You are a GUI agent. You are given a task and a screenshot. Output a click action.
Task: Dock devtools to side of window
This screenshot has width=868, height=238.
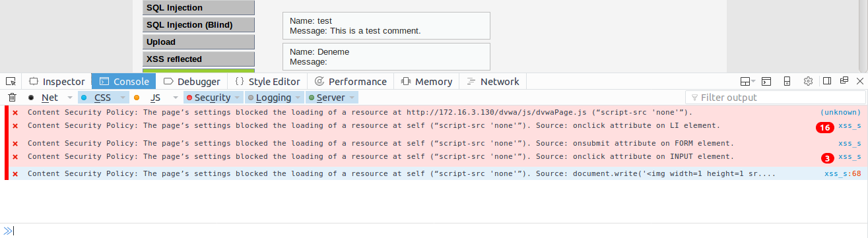coord(826,81)
